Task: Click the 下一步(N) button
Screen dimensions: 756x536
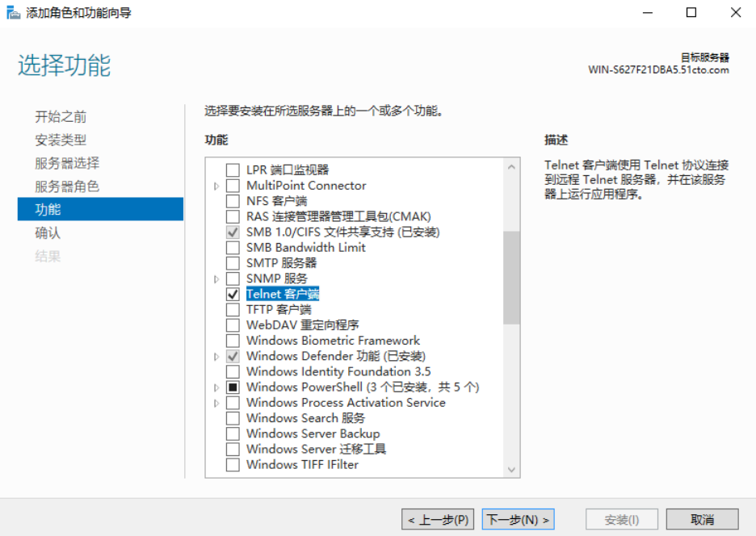Action: [519, 520]
